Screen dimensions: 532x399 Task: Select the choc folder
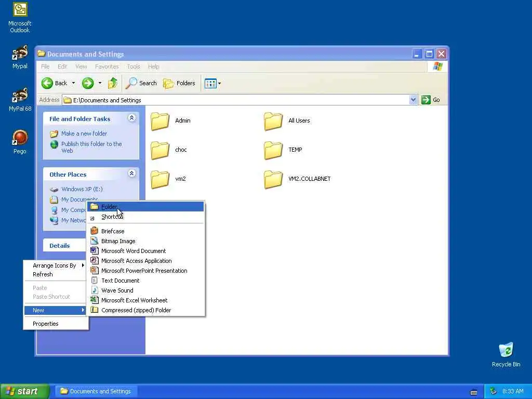[169, 150]
